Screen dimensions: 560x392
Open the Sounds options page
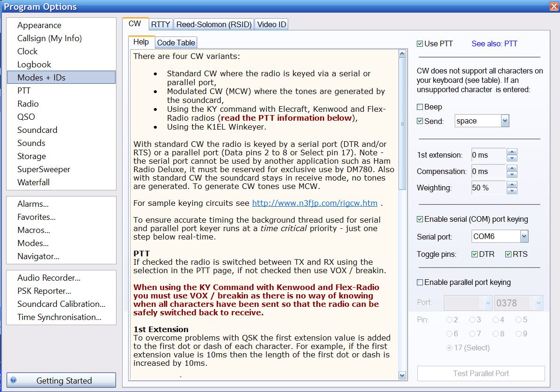61,143
